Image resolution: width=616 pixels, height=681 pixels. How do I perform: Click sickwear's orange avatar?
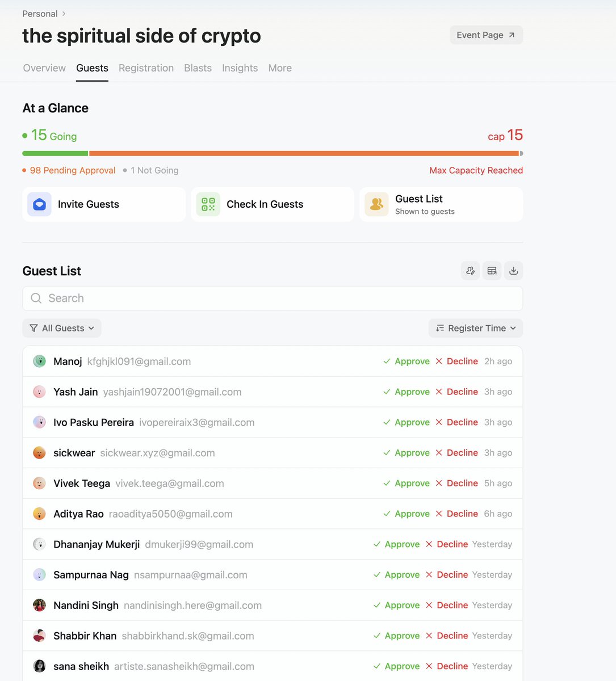pos(39,453)
